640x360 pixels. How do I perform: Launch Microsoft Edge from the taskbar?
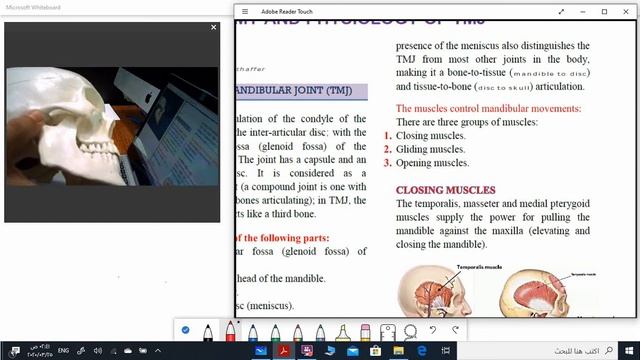(422, 351)
